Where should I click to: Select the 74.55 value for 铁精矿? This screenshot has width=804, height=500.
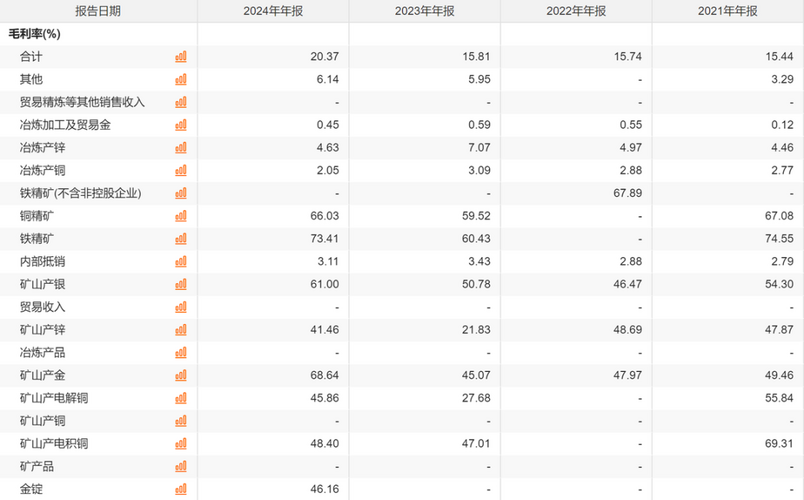click(x=779, y=238)
